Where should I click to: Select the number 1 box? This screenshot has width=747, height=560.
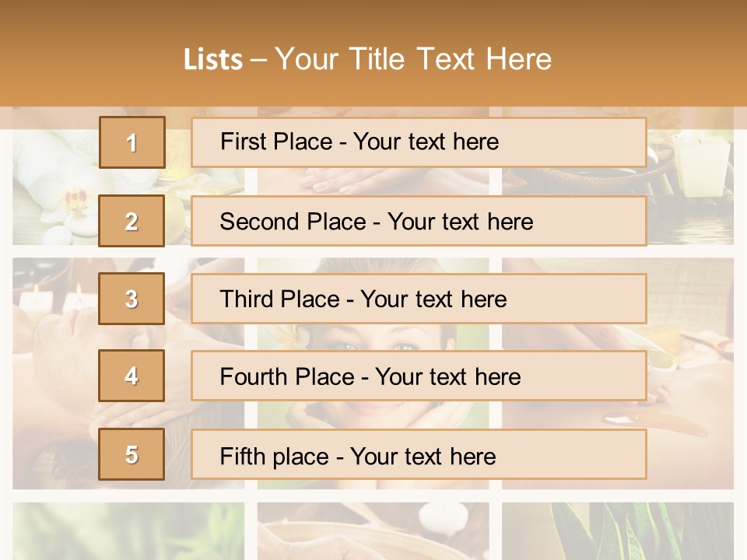click(x=132, y=142)
